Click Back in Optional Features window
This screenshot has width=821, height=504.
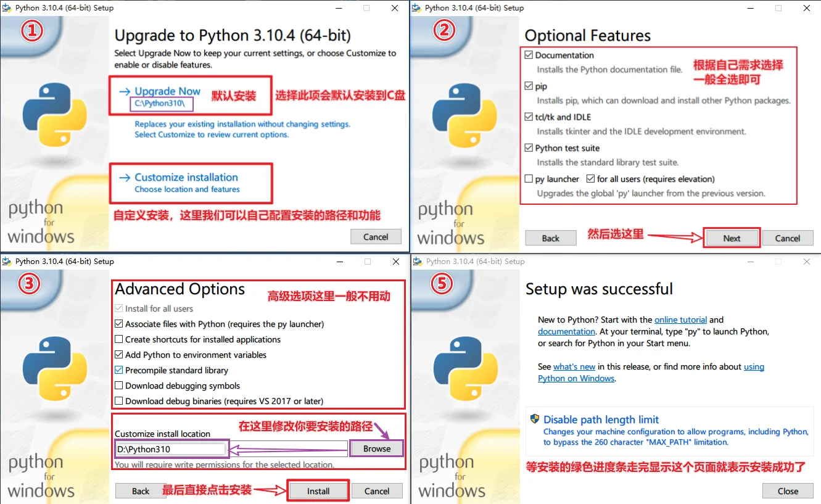(550, 238)
